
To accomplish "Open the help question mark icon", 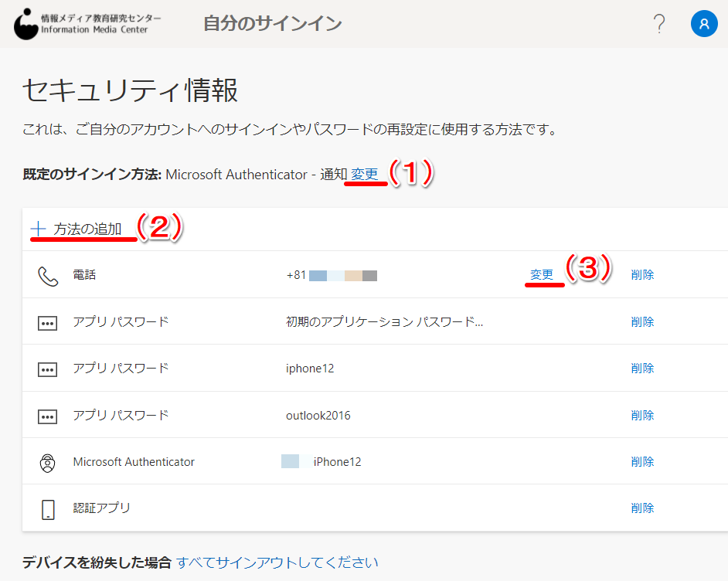I will 658,23.
